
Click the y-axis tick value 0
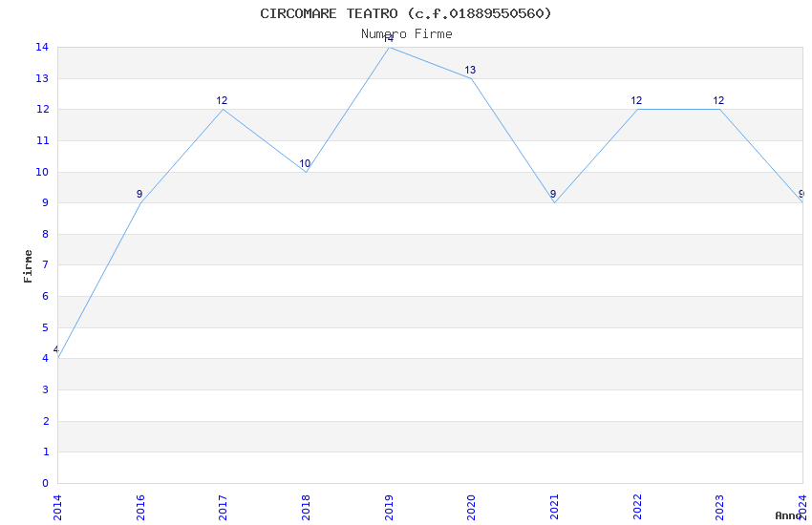46,483
